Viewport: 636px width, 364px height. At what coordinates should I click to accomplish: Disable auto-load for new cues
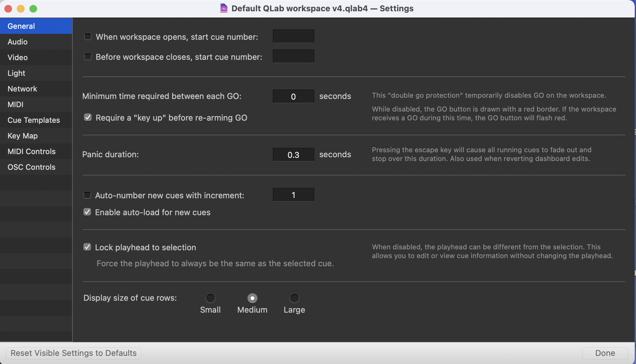tap(87, 212)
